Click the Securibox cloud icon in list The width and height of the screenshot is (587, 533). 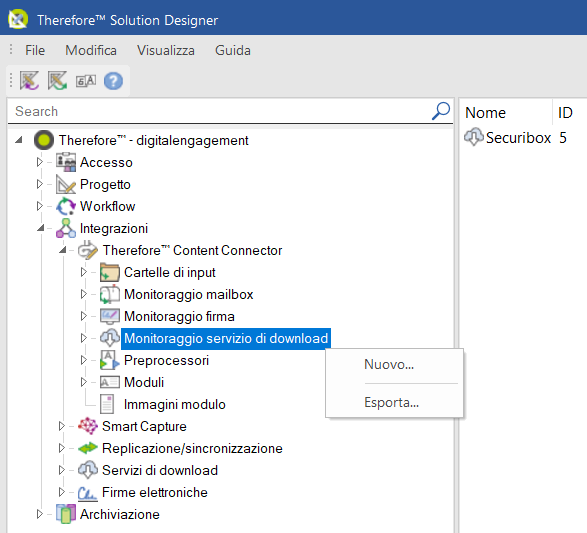tap(474, 137)
